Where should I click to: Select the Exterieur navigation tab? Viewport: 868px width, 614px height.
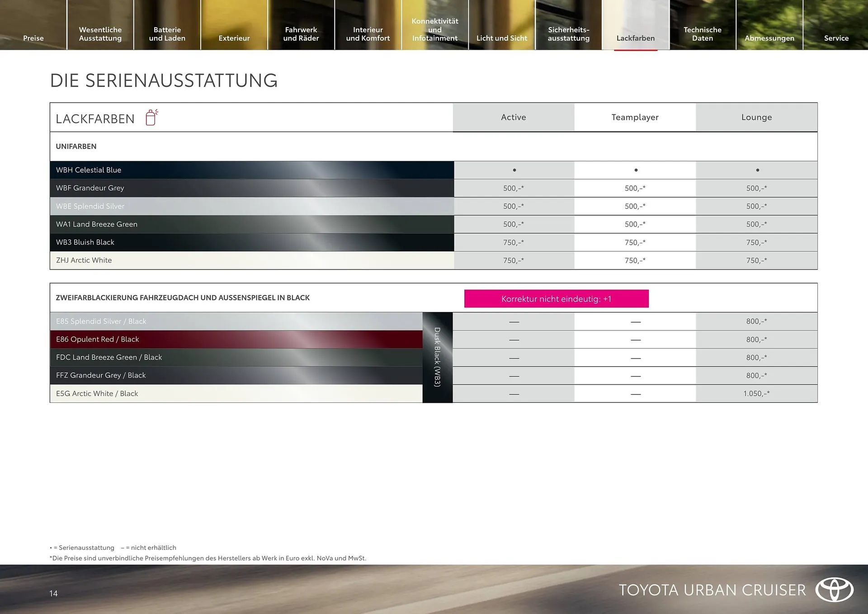coord(234,38)
